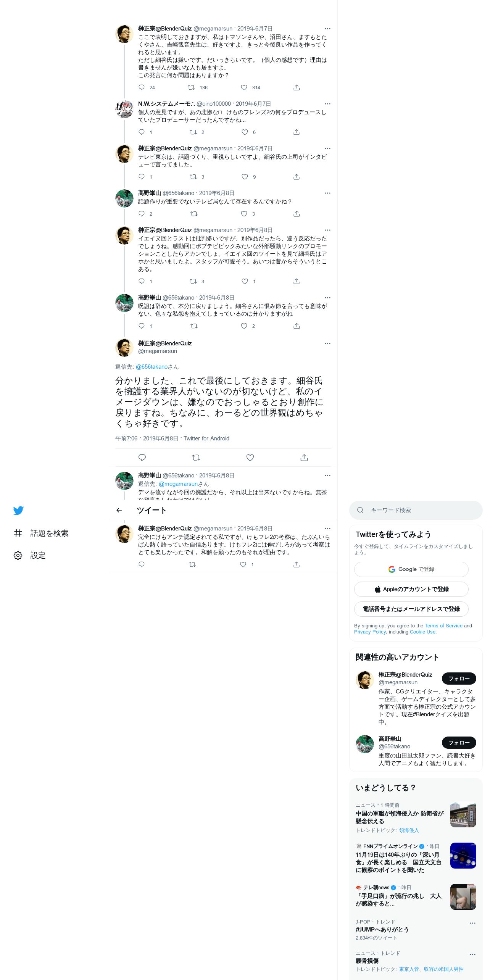Like the main tweet with heart icon
The width and height of the screenshot is (490, 980).
pyautogui.click(x=250, y=457)
